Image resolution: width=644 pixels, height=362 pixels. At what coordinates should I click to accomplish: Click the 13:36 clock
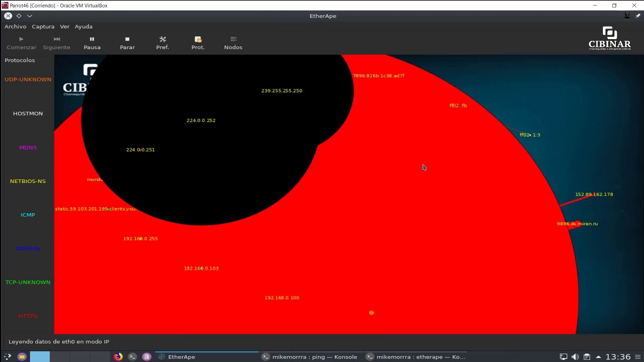(618, 357)
